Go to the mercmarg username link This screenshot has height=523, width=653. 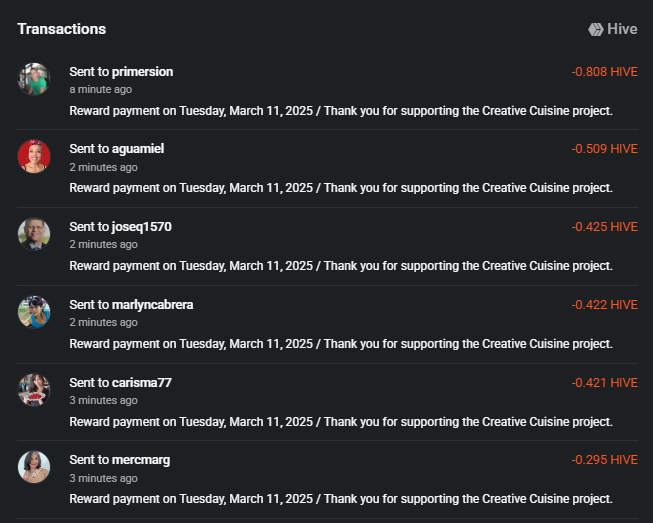pos(141,460)
